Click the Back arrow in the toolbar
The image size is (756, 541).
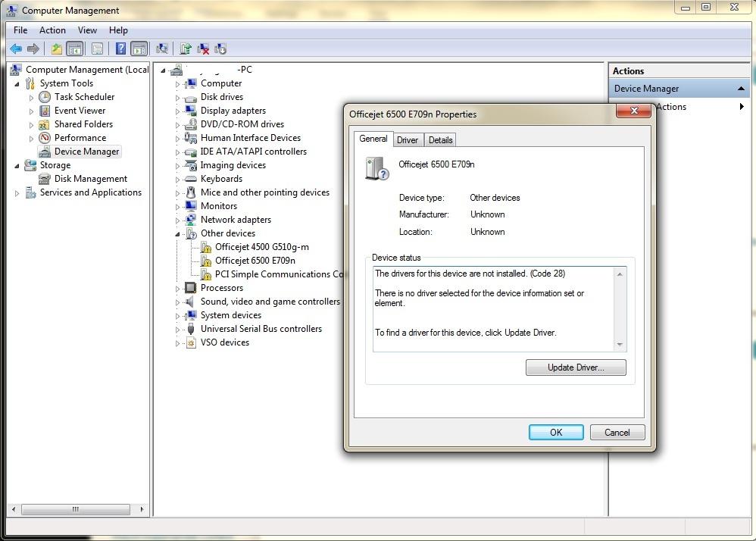point(15,49)
